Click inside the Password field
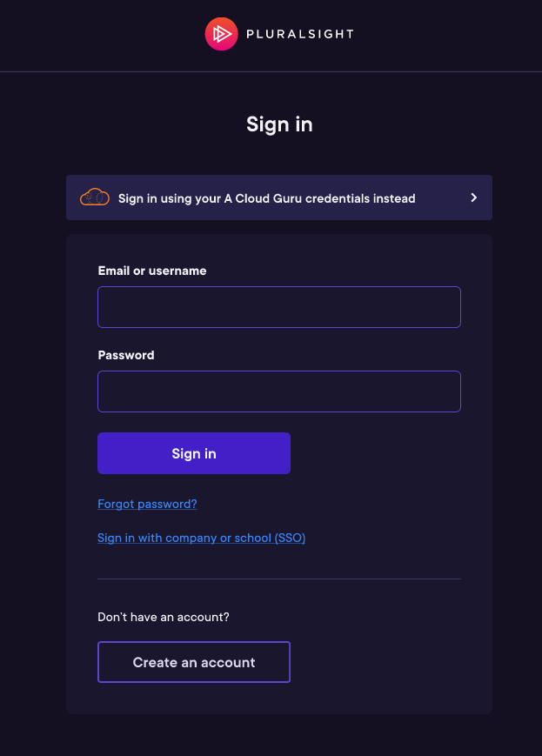The width and height of the screenshot is (542, 756). coord(278,391)
